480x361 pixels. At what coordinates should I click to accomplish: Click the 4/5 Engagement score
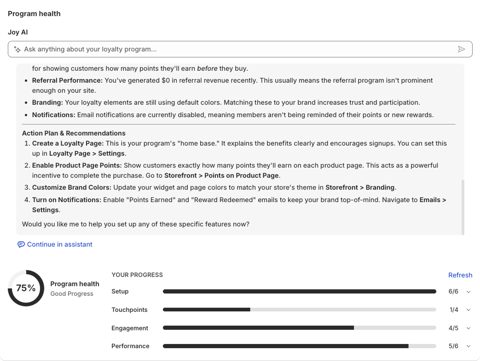pyautogui.click(x=453, y=328)
